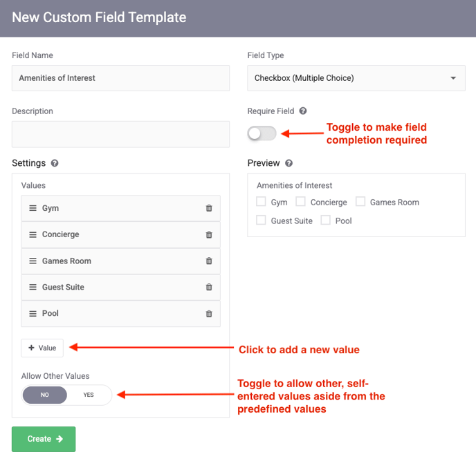Focus the Description input field
Screen dimensions: 476x459
[120, 134]
